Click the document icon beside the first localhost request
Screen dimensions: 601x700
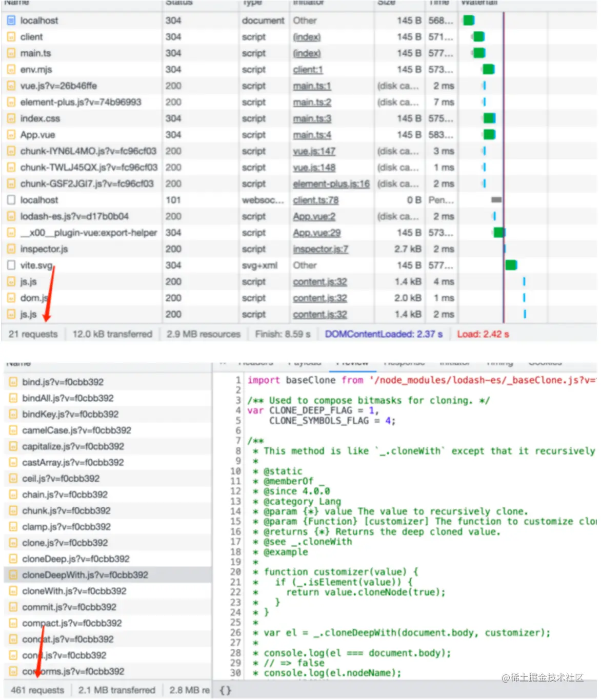(11, 20)
